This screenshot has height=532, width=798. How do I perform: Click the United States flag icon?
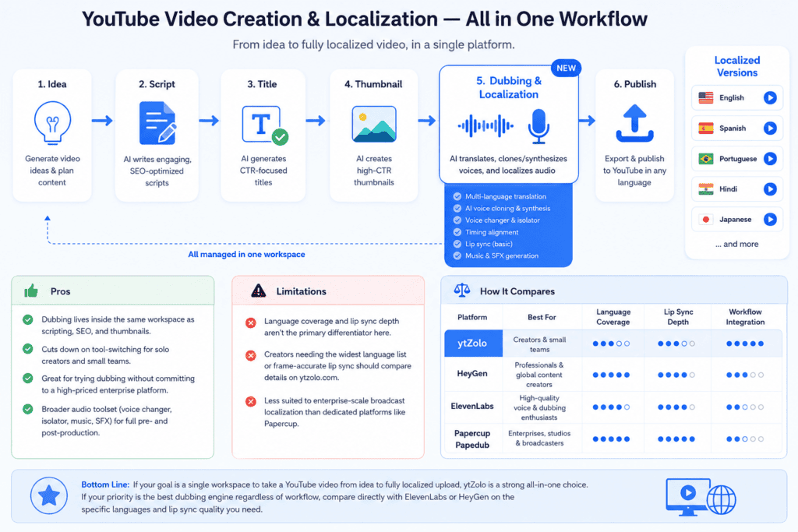point(706,97)
